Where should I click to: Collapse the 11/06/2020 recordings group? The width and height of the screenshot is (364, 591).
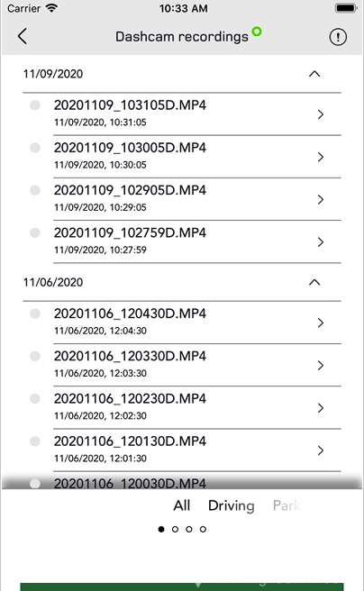[314, 282]
